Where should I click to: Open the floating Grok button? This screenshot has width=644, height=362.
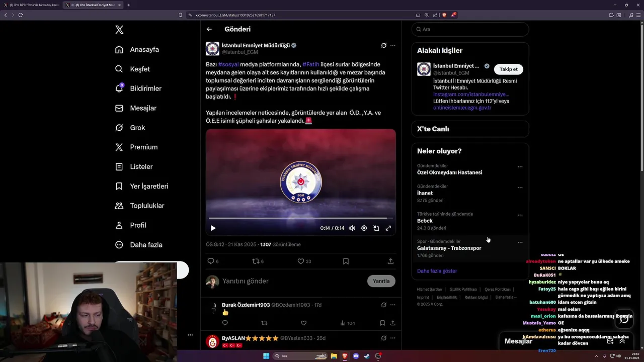coord(624,319)
